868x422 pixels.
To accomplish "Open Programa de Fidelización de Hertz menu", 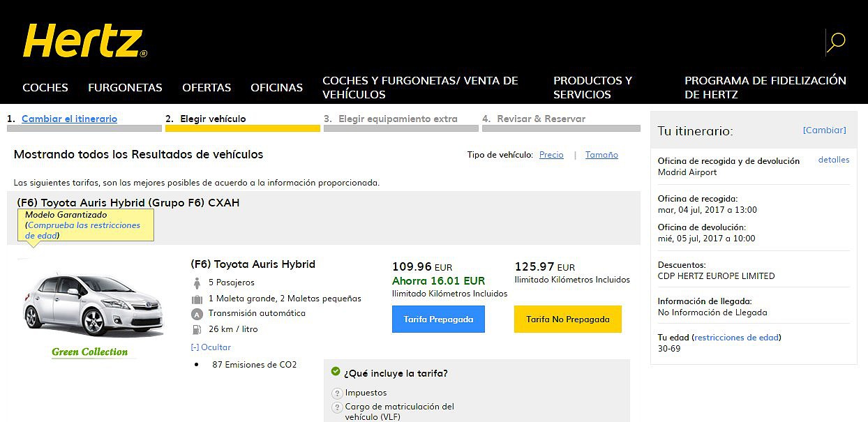I will click(765, 88).
